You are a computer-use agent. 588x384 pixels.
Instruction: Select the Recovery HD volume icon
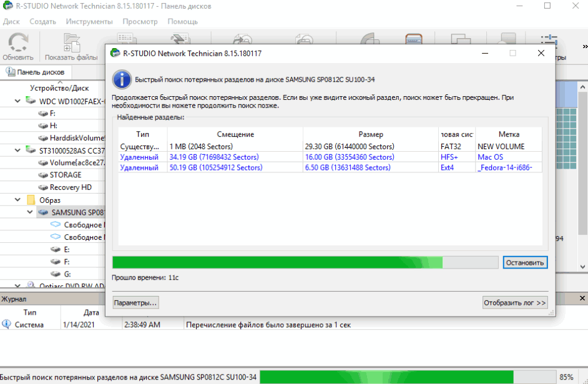(x=43, y=187)
